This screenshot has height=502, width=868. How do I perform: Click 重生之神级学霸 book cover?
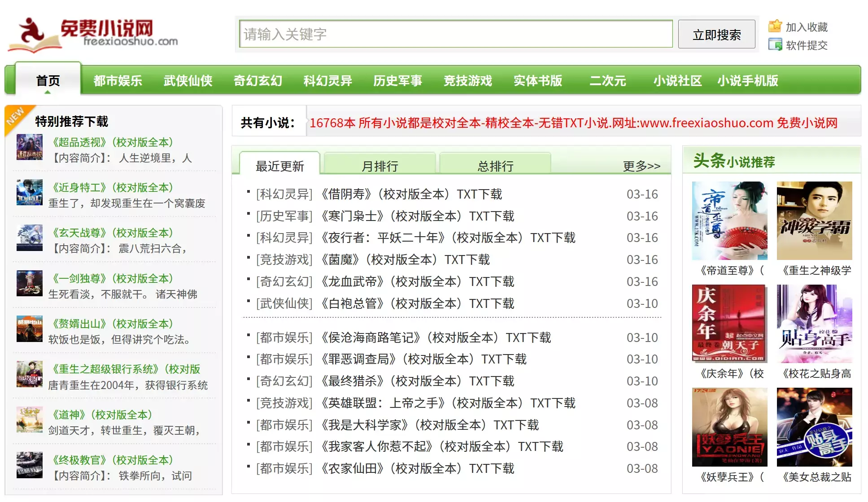(814, 221)
